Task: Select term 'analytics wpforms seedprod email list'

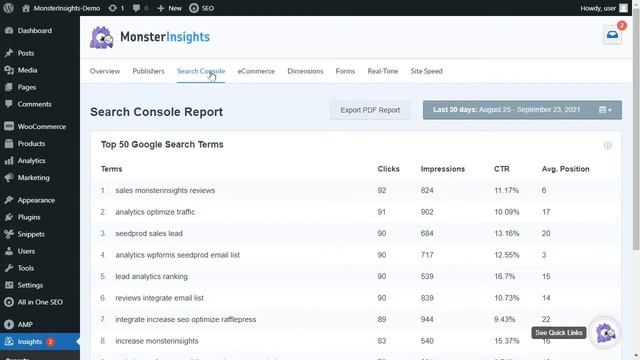Action: [178, 255]
